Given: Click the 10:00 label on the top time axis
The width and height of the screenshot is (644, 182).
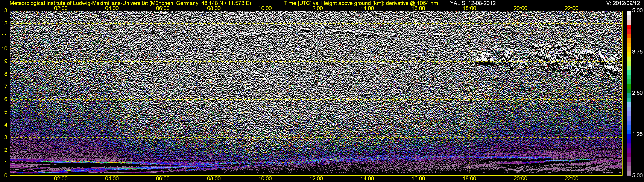Looking at the screenshot, I should tap(265, 8).
